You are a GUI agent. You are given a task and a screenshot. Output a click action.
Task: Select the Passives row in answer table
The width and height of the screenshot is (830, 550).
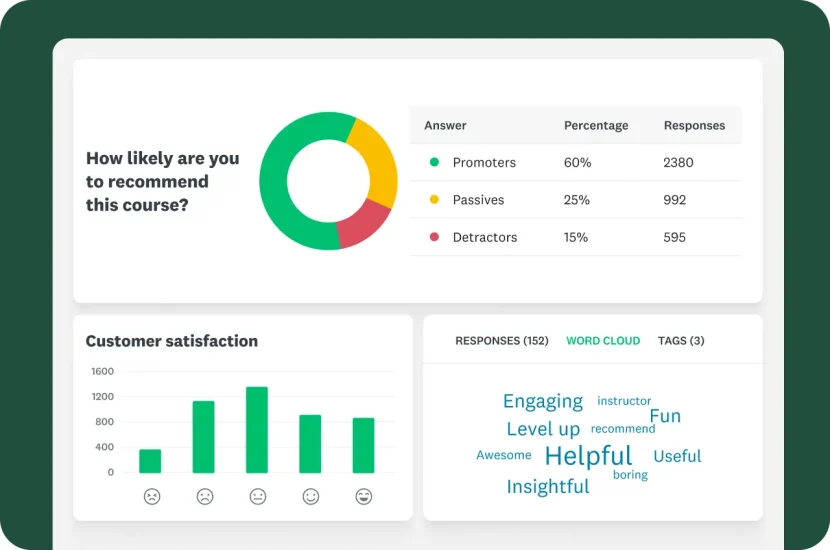(576, 200)
